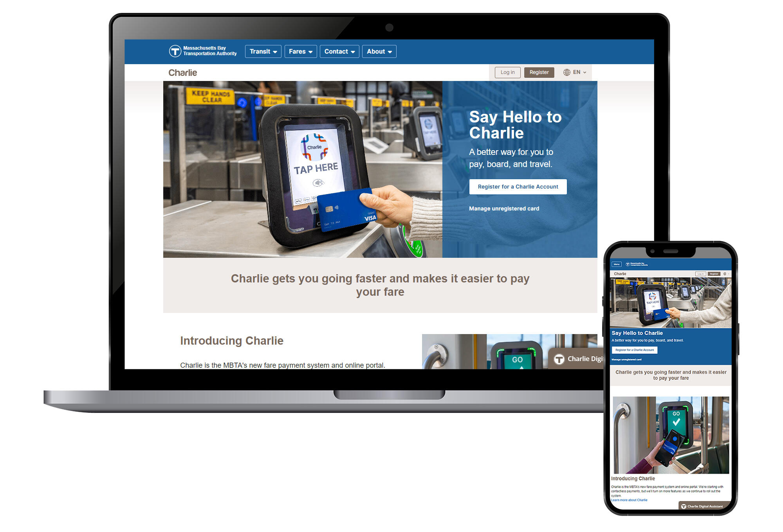Viewport: 783px width, 532px height.
Task: Expand the About dropdown menu
Action: click(x=379, y=52)
